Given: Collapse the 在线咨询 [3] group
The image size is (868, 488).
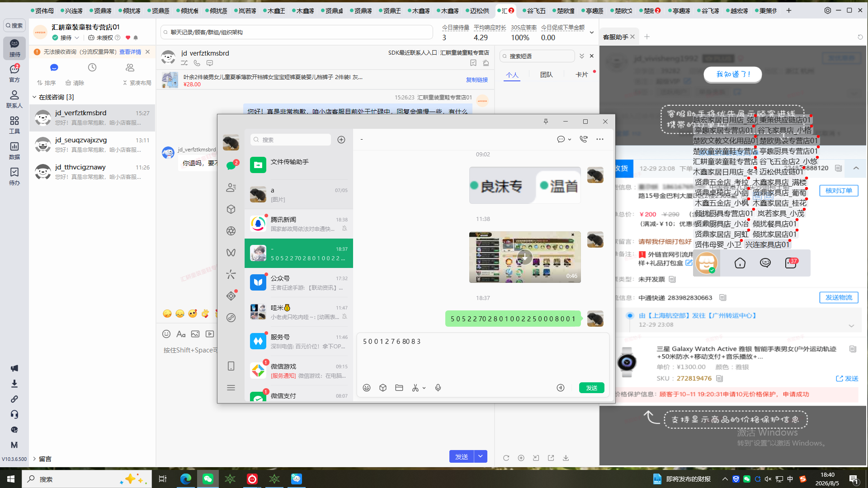Looking at the screenshot, I should [34, 97].
